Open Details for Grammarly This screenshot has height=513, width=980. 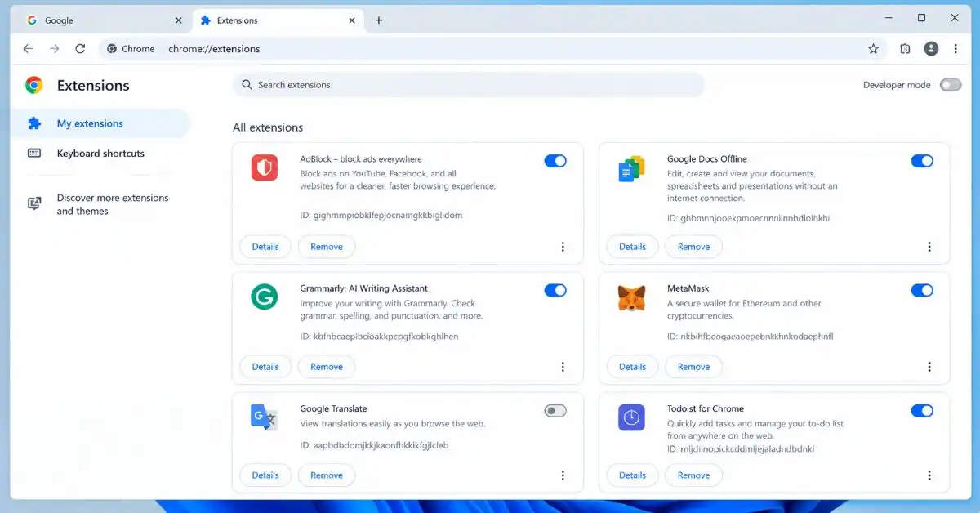point(265,367)
